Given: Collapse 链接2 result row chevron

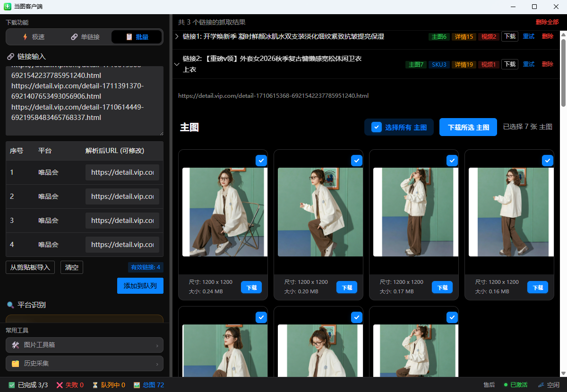Looking at the screenshot, I should click(x=177, y=64).
